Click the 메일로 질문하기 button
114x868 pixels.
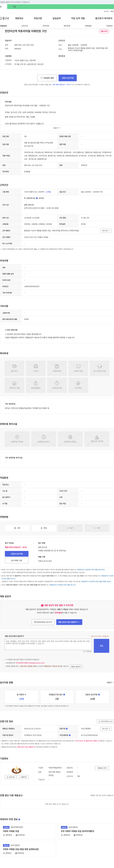pos(76,666)
